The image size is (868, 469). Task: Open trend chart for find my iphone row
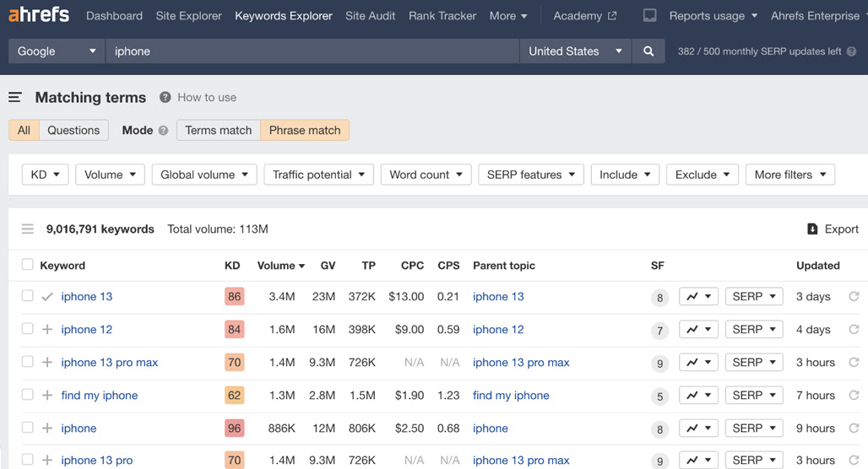[x=698, y=396]
